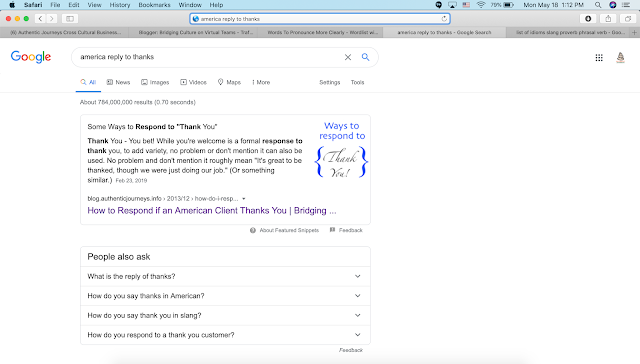Image resolution: width=640 pixels, height=364 pixels.
Task: Click the Google logo
Action: point(31,57)
